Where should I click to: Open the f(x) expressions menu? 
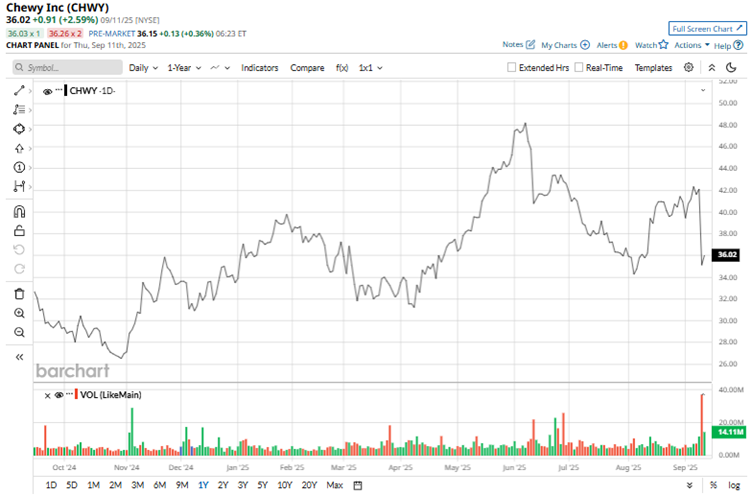tap(342, 68)
